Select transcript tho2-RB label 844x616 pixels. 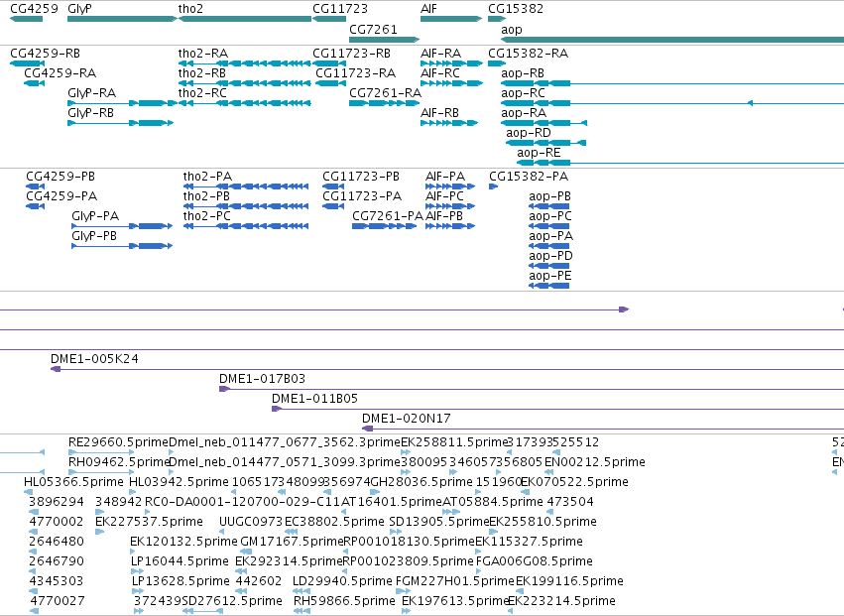(202, 73)
